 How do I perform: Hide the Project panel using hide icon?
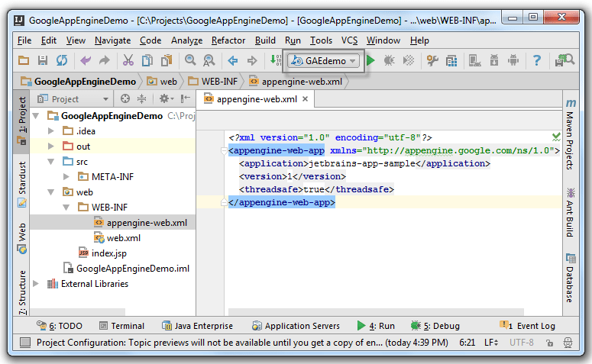pos(185,99)
